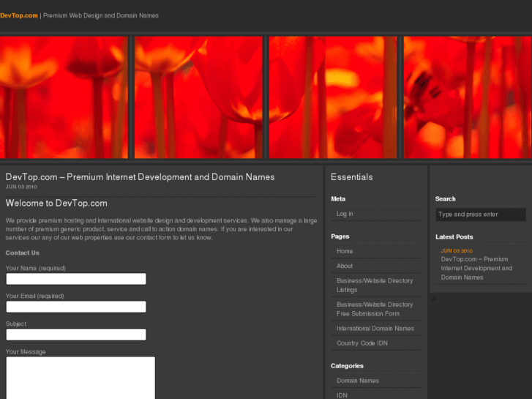Click the orange 'JUN 03 2010' date in Latest Posts
Screen dimensions: 532x399
[x=457, y=251]
